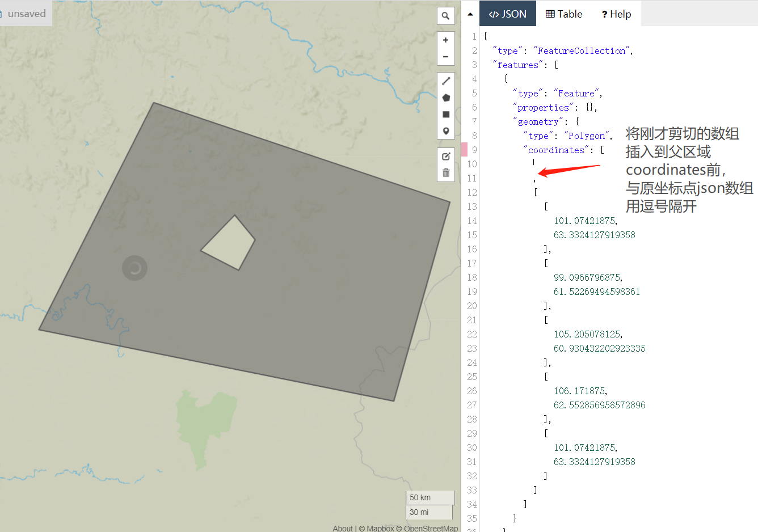The image size is (758, 532).
Task: Click the highlighted marker on line 9
Action: pos(465,149)
